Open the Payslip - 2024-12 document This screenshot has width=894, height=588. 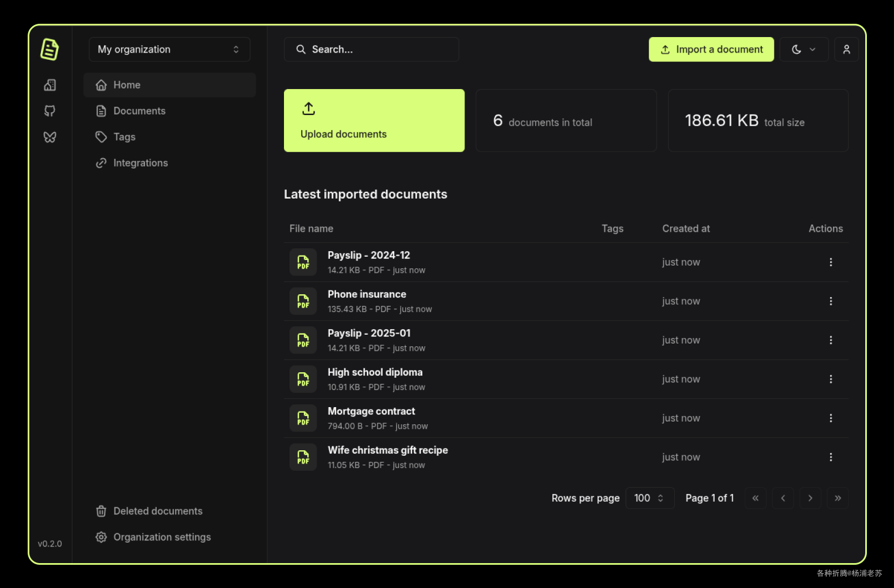[369, 255]
